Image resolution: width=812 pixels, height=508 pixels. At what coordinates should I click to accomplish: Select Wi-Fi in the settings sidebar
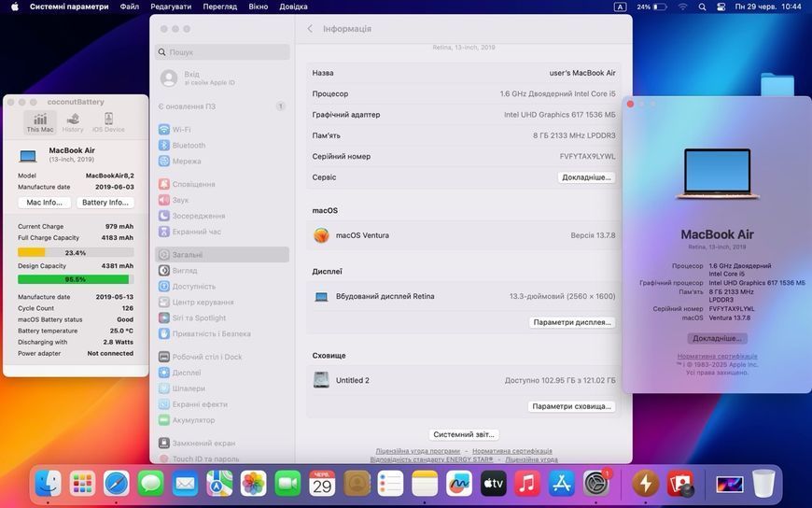pyautogui.click(x=222, y=130)
